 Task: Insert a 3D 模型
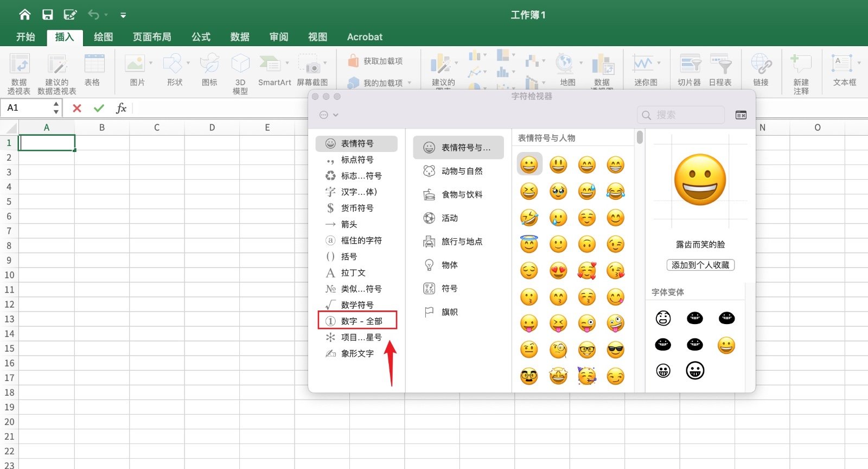[240, 73]
